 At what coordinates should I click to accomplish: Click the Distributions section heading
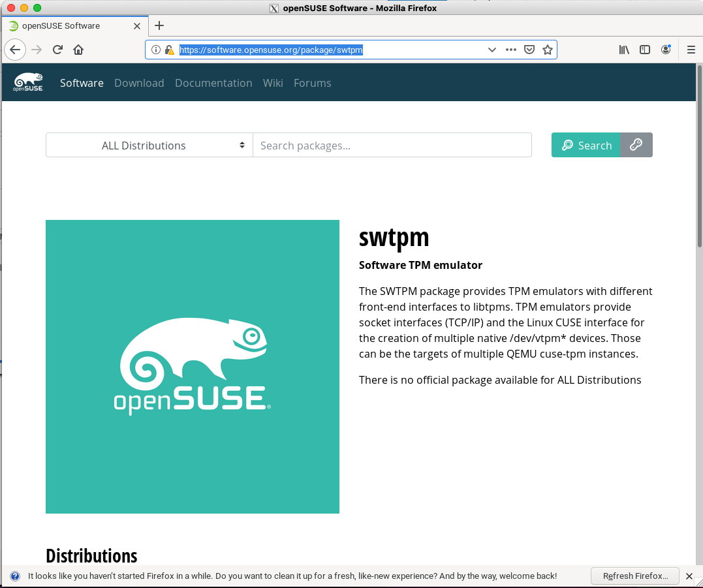[91, 556]
